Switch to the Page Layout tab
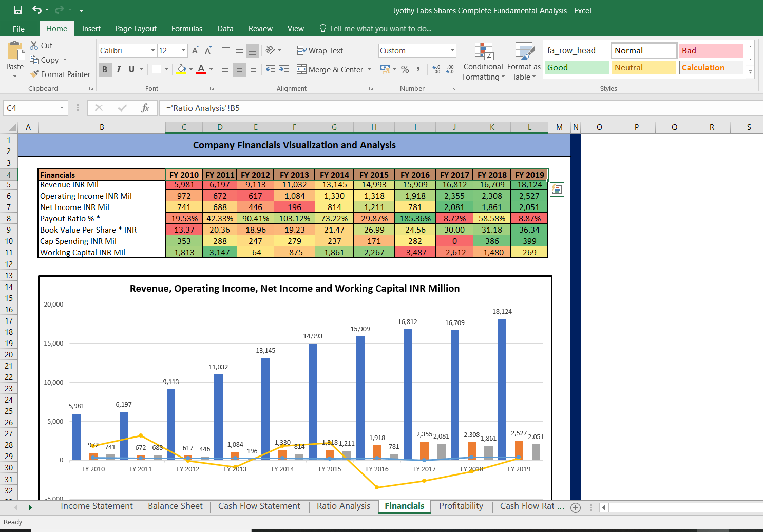Image resolution: width=763 pixels, height=532 pixels. (x=136, y=29)
